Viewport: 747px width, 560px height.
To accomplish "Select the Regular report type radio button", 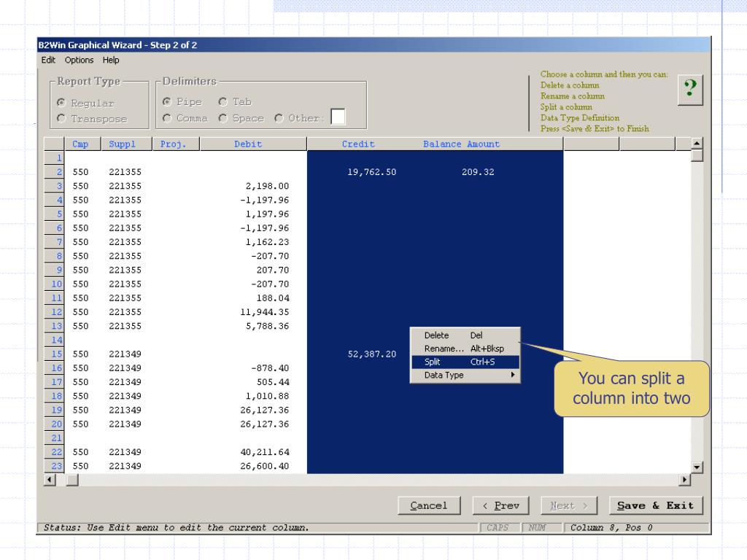I will [61, 103].
